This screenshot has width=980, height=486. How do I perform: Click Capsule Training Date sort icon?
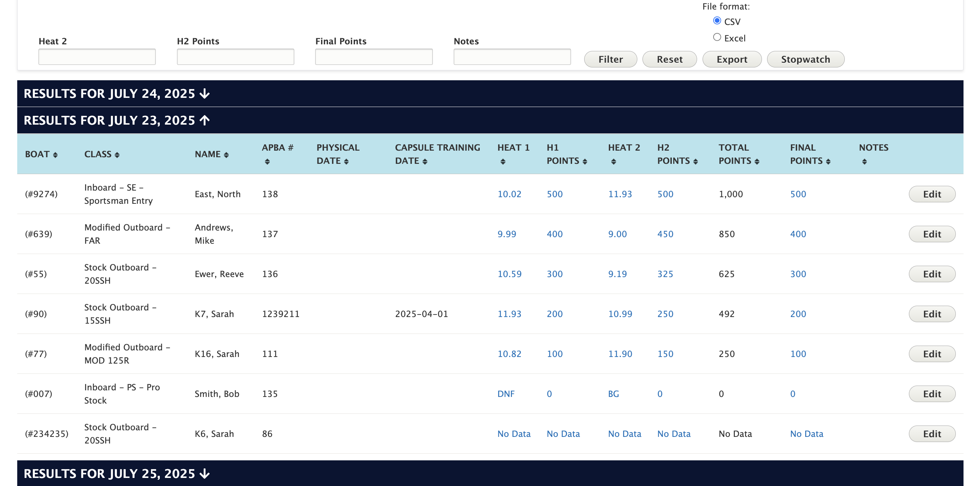pyautogui.click(x=424, y=162)
